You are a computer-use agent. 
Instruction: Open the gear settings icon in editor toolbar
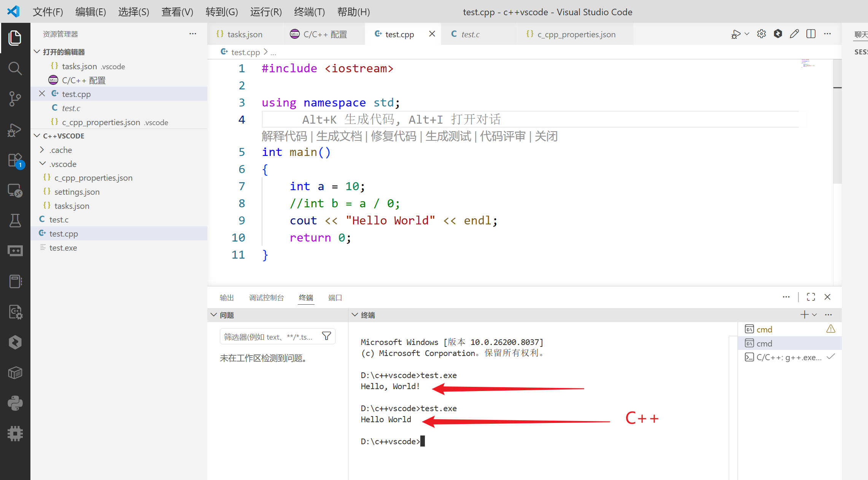pyautogui.click(x=761, y=34)
